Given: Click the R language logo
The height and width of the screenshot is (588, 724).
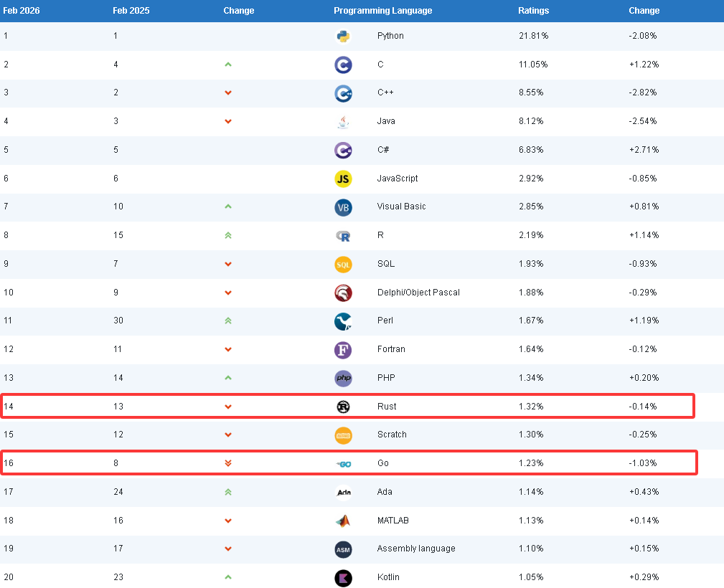Looking at the screenshot, I should pyautogui.click(x=343, y=236).
